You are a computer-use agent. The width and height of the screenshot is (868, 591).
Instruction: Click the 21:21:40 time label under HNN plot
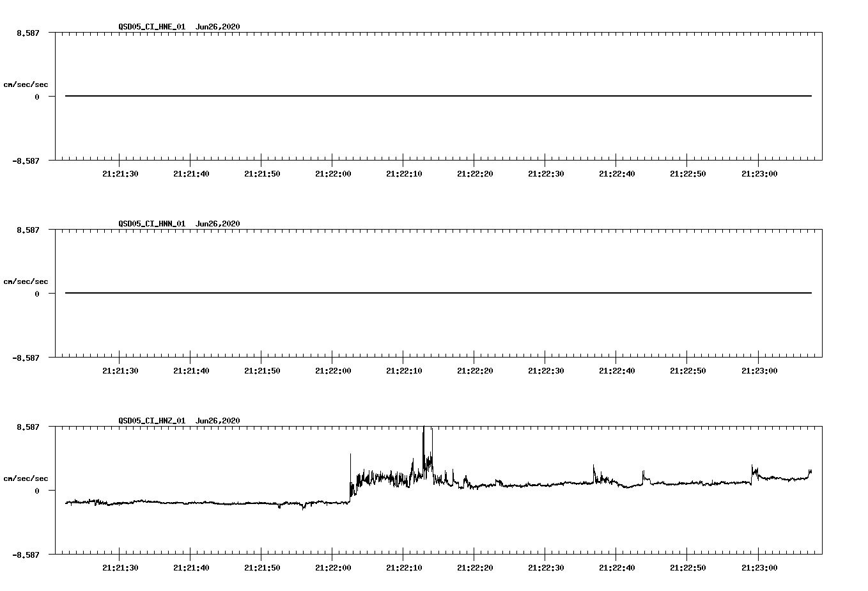coord(190,371)
